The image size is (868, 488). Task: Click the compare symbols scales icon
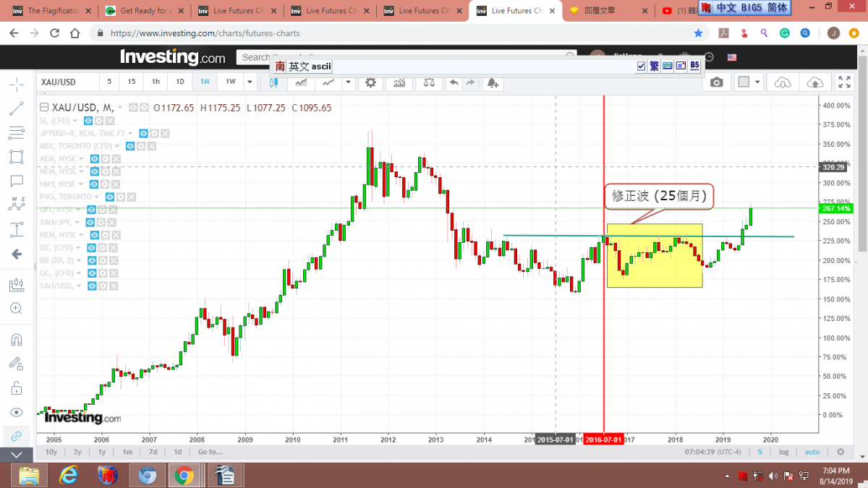[x=430, y=82]
